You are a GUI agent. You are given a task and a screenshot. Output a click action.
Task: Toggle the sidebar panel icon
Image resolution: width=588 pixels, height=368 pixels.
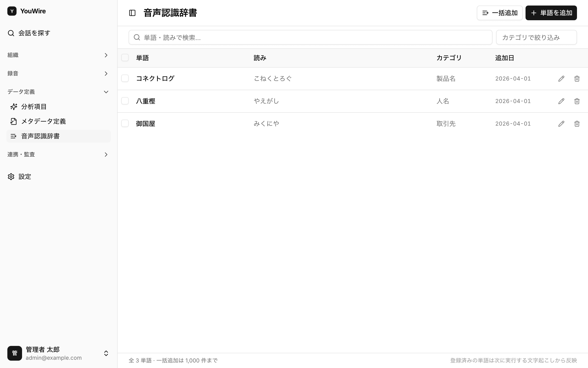[x=132, y=13]
